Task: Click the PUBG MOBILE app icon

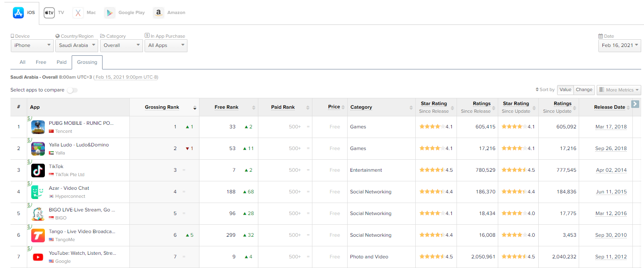Action: pyautogui.click(x=38, y=127)
